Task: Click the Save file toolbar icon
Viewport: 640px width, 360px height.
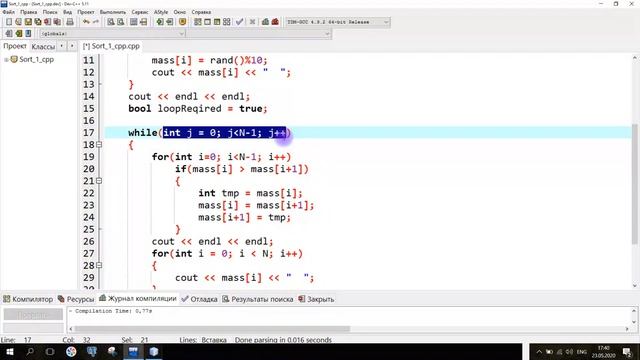Action: pyautogui.click(x=28, y=22)
